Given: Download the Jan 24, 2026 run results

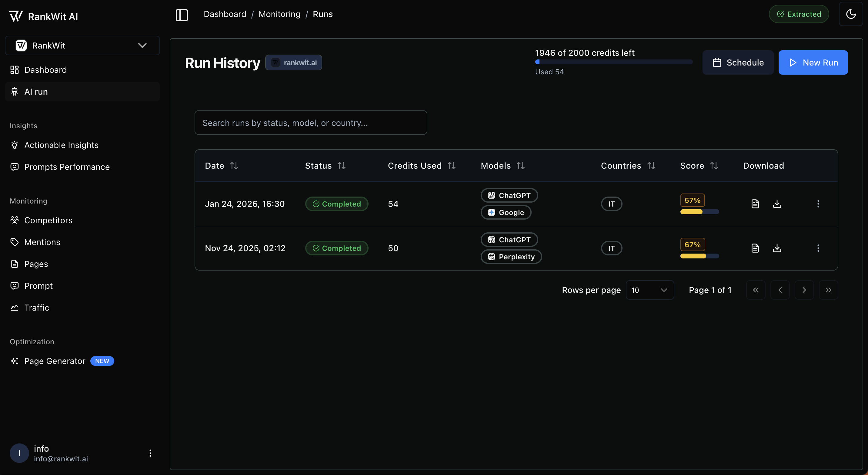Looking at the screenshot, I should point(777,204).
